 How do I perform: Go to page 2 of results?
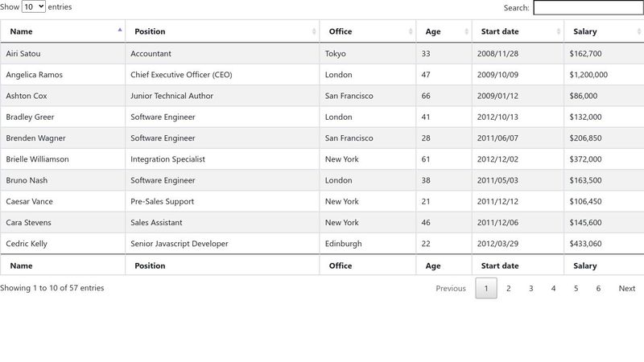tap(508, 288)
